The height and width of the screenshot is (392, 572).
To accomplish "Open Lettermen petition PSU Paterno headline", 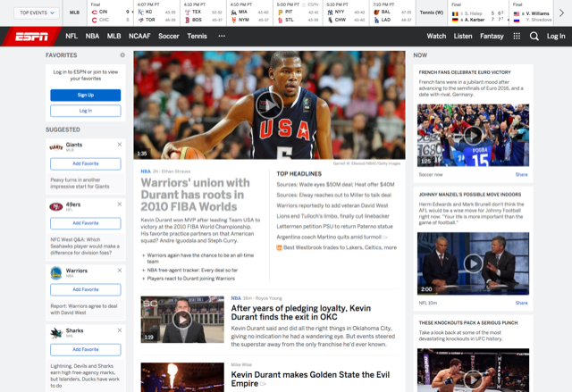I will (334, 226).
